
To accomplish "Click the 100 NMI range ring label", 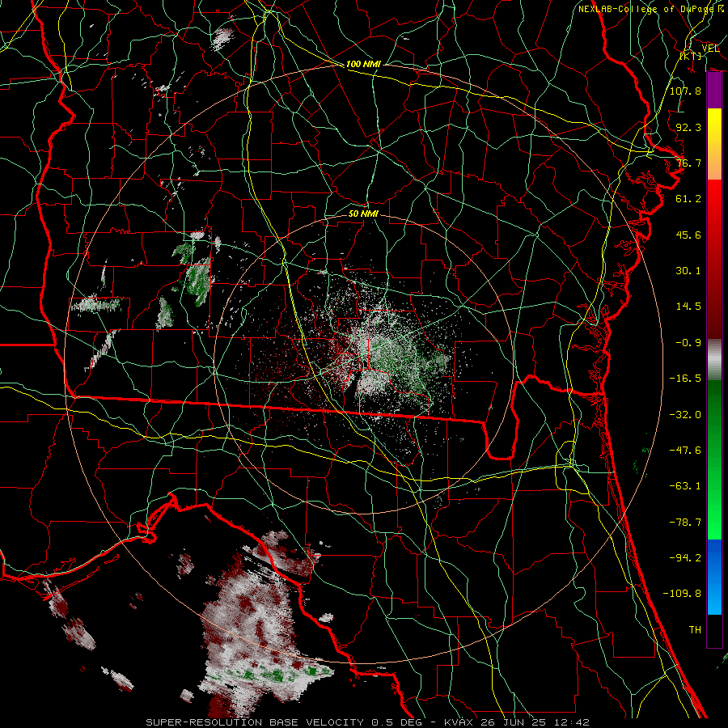I will point(363,64).
